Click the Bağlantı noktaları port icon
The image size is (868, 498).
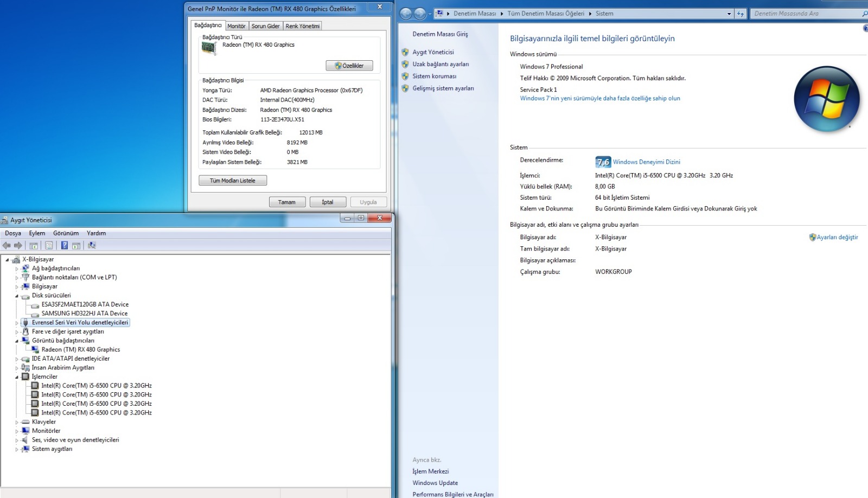(25, 277)
